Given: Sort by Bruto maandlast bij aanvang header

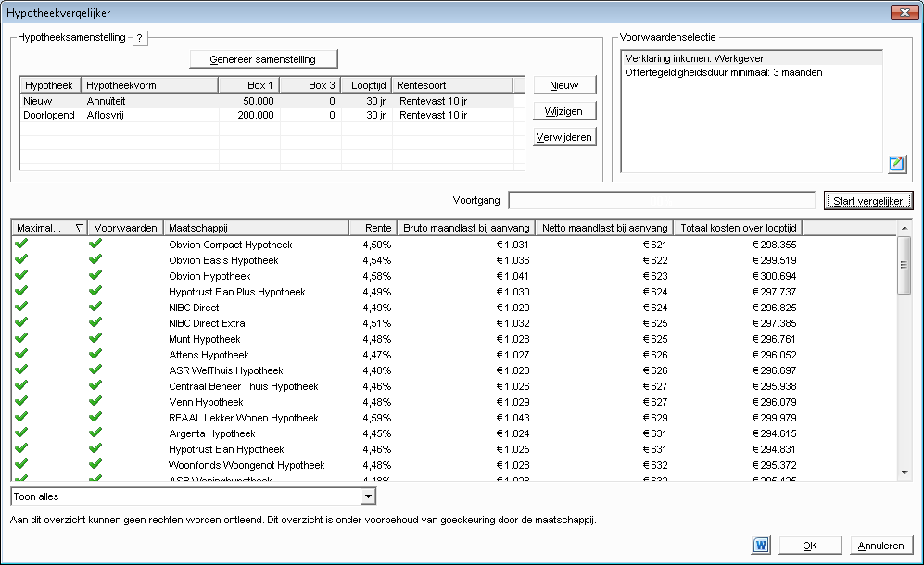Looking at the screenshot, I should click(x=465, y=228).
